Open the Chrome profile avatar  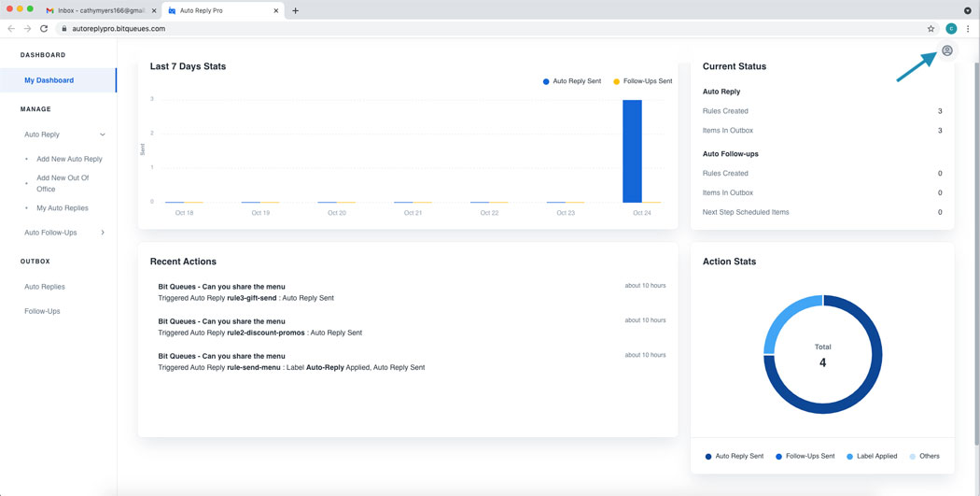tap(951, 29)
